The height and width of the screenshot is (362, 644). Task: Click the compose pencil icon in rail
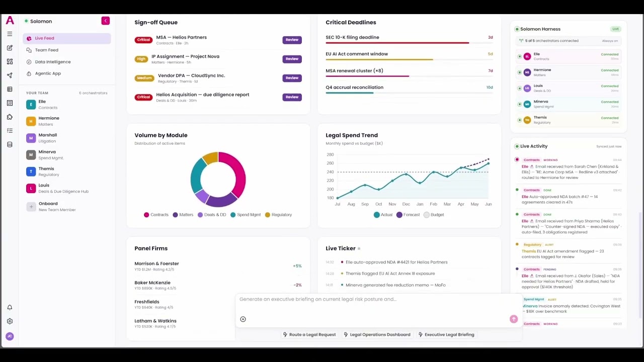pyautogui.click(x=10, y=48)
